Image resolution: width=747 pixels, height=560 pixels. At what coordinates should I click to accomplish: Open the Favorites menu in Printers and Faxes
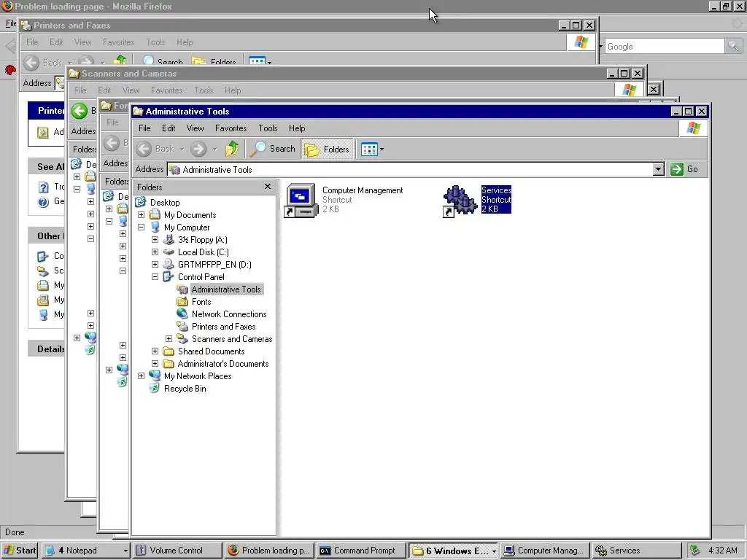(x=119, y=42)
